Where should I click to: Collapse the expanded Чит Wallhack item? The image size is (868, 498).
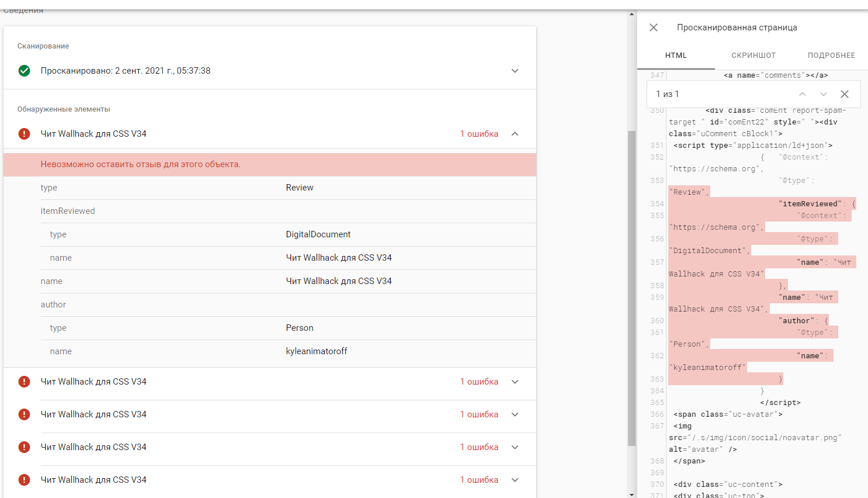pyautogui.click(x=515, y=134)
